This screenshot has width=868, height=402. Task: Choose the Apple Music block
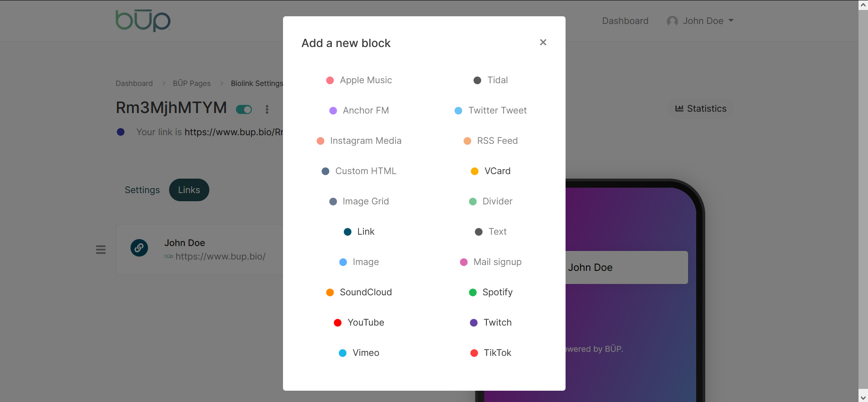coord(359,80)
